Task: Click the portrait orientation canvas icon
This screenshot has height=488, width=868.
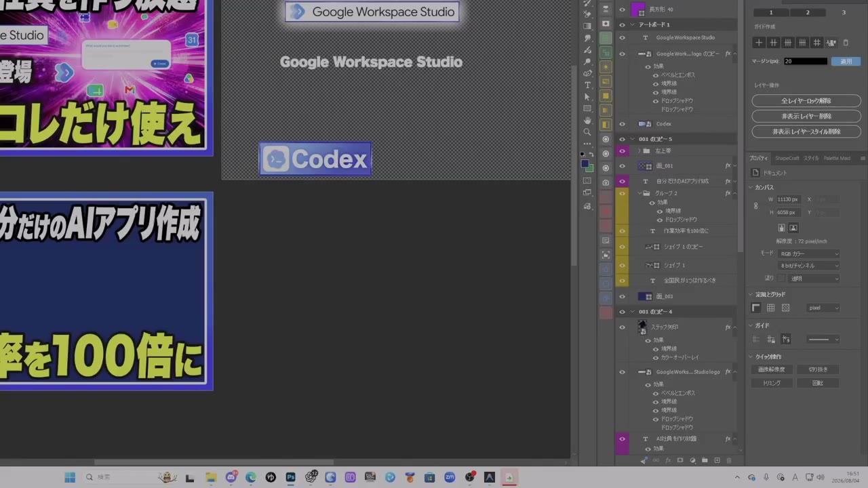Action: [x=781, y=228]
